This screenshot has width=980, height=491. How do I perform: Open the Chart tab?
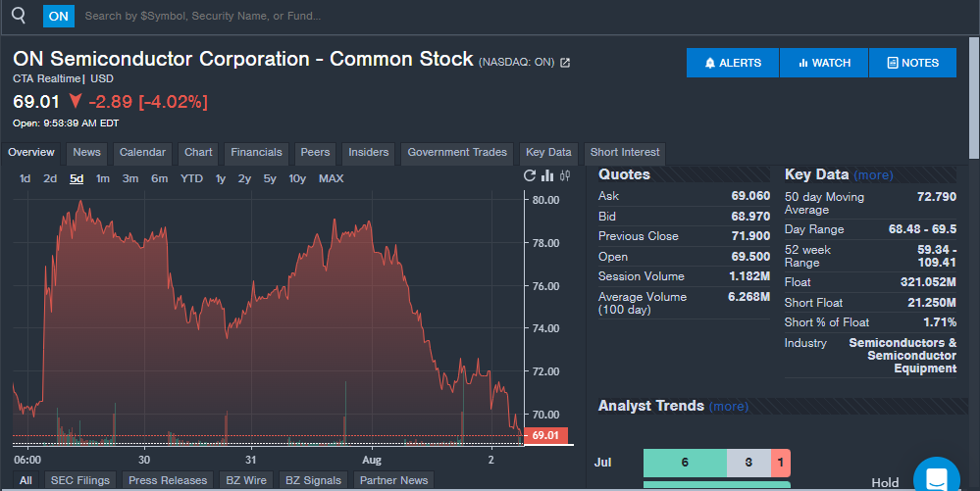point(198,153)
